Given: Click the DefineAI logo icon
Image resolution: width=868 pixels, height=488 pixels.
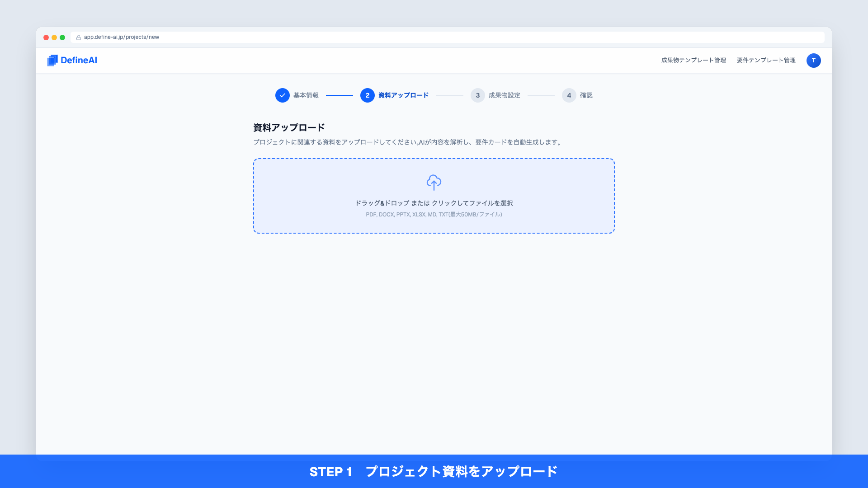Looking at the screenshot, I should click(x=52, y=60).
